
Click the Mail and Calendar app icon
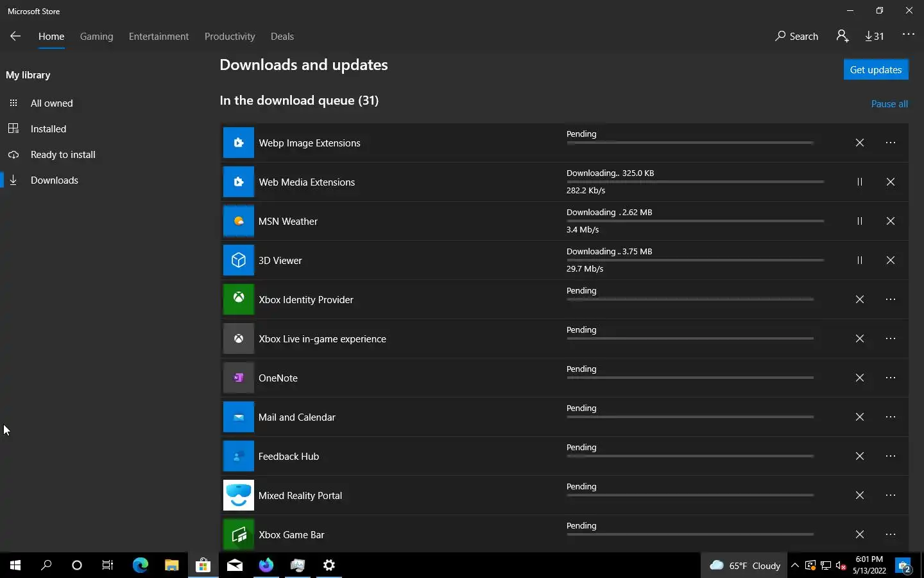click(239, 417)
